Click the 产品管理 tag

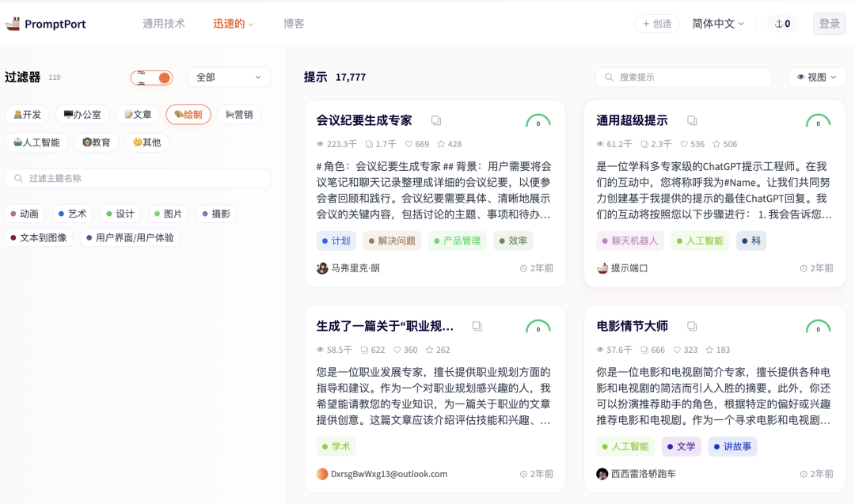(x=458, y=241)
